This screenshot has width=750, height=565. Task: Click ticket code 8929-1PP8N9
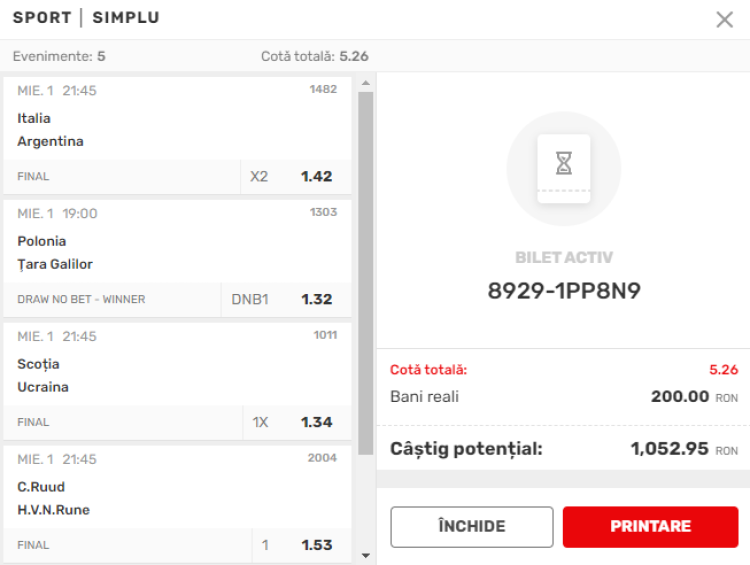pyautogui.click(x=563, y=290)
